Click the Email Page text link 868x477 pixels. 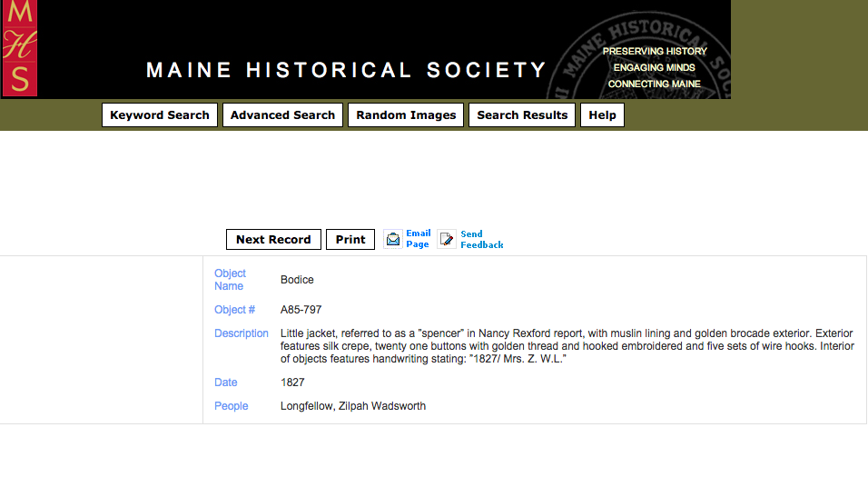tap(418, 239)
